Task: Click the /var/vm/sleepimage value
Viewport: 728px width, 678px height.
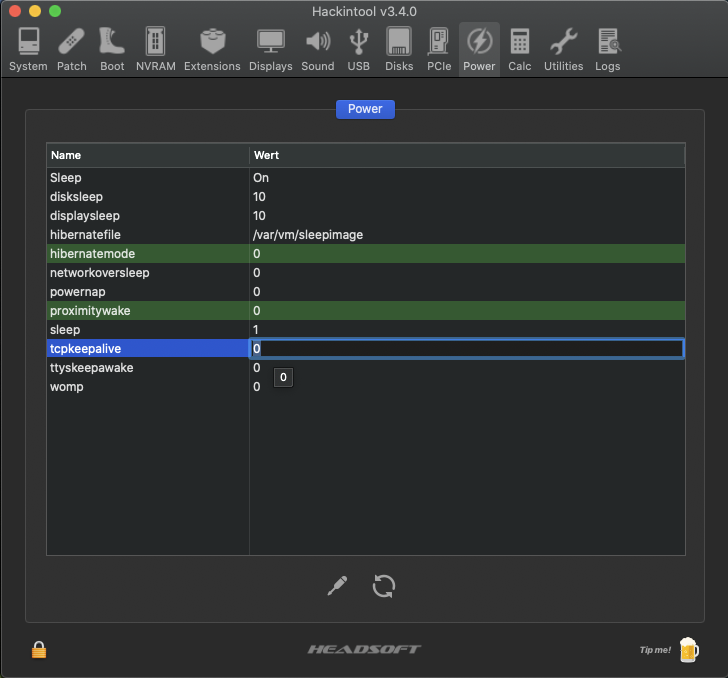Action: pyautogui.click(x=308, y=235)
